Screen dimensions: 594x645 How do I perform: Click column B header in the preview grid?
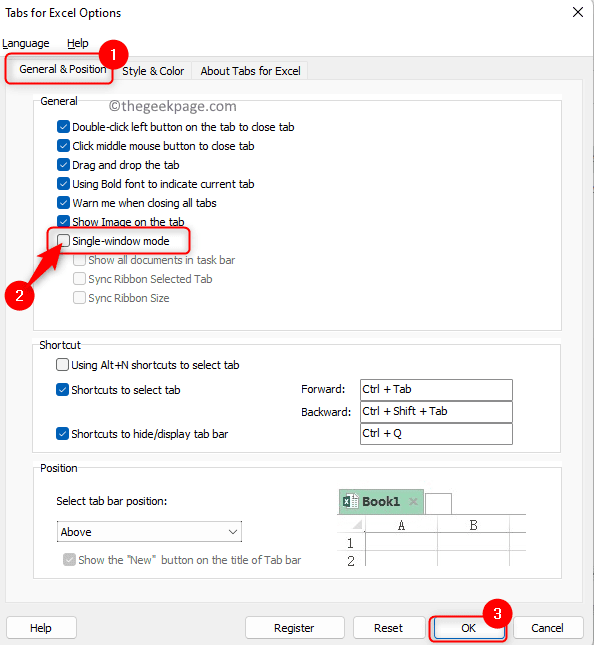click(473, 525)
